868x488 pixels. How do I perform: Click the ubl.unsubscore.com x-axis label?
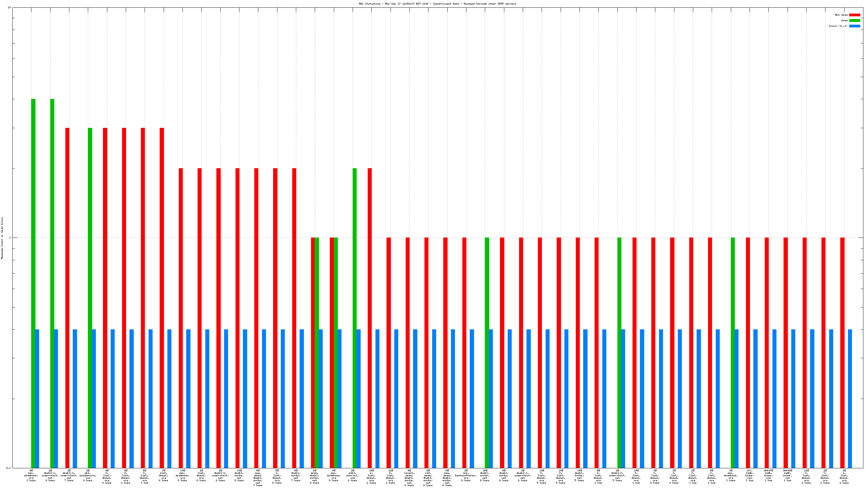88,475
